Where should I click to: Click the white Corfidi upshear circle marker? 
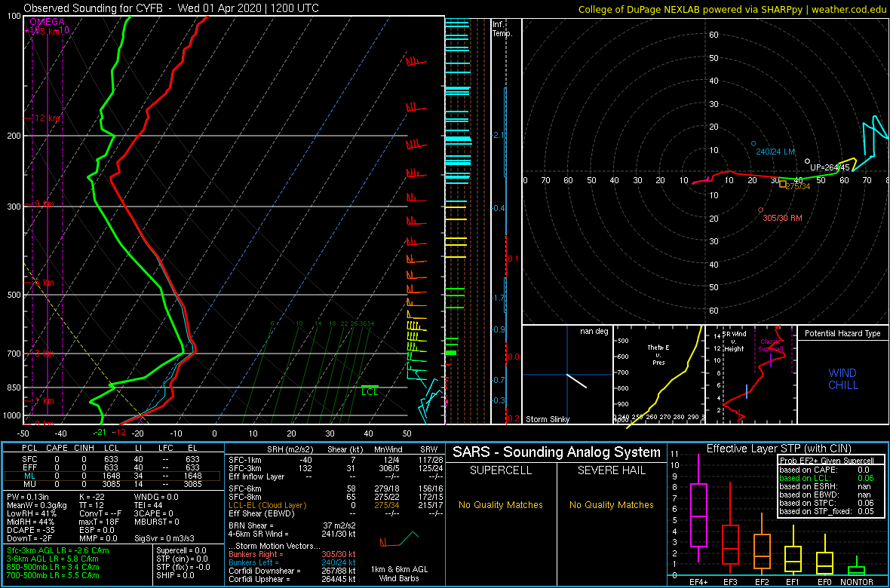[x=807, y=161]
